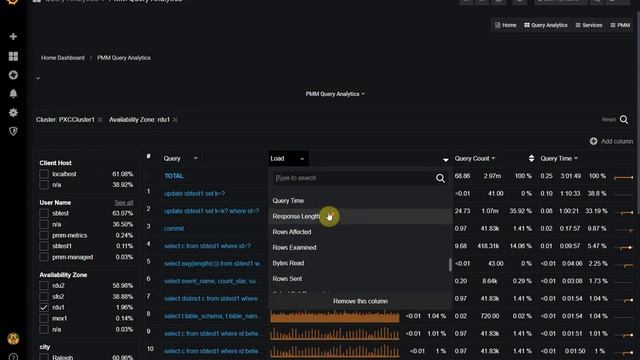Screen dimensions: 640x360
Task: Remove the Availability Zone rdu1 filter tag
Action: pyautogui.click(x=175, y=120)
